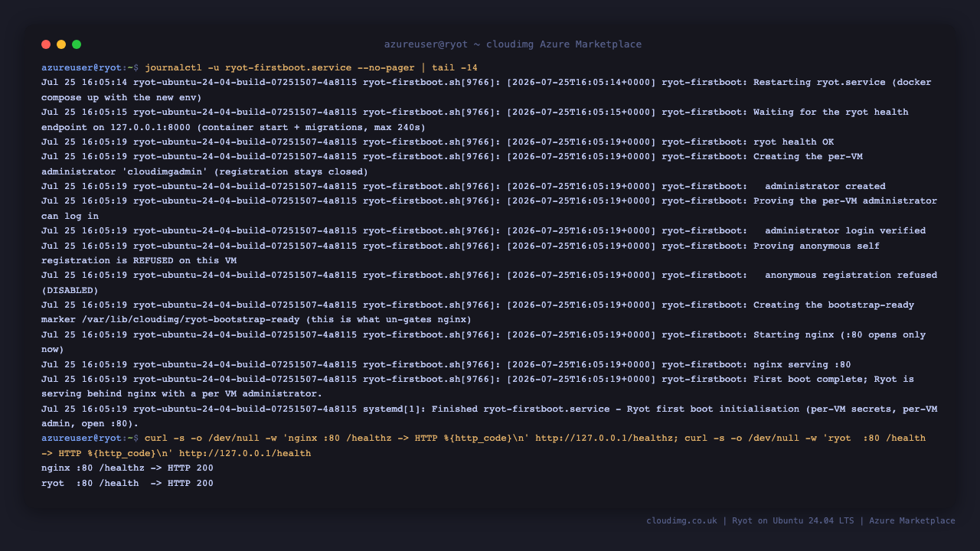980x551 pixels.
Task: Click the log line 'Waiting for the ryot health'
Action: tap(831, 112)
